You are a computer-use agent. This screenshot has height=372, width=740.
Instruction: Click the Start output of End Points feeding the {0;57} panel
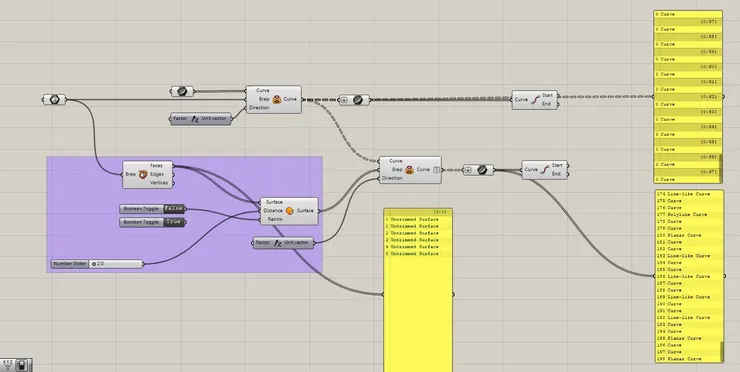[x=547, y=95]
